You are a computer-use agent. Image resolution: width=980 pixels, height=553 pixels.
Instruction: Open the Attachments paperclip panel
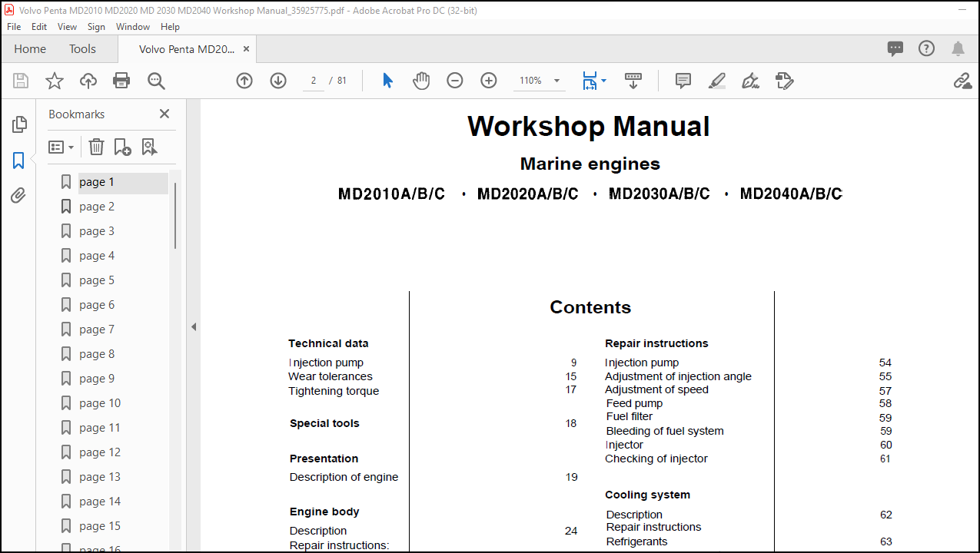(x=19, y=196)
